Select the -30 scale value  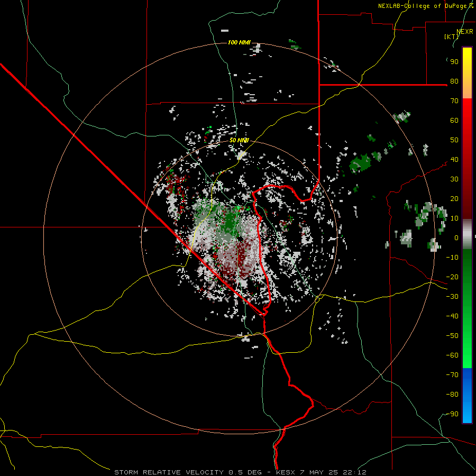coord(452,297)
